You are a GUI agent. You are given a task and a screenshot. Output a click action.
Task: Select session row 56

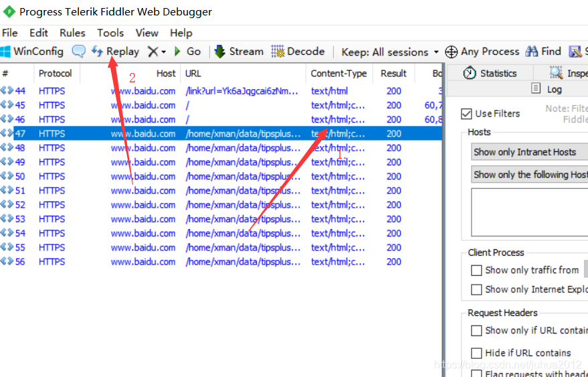(x=221, y=262)
